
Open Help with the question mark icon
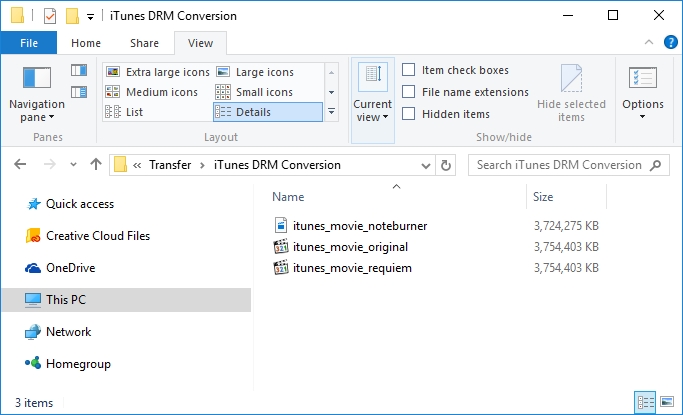[x=671, y=42]
